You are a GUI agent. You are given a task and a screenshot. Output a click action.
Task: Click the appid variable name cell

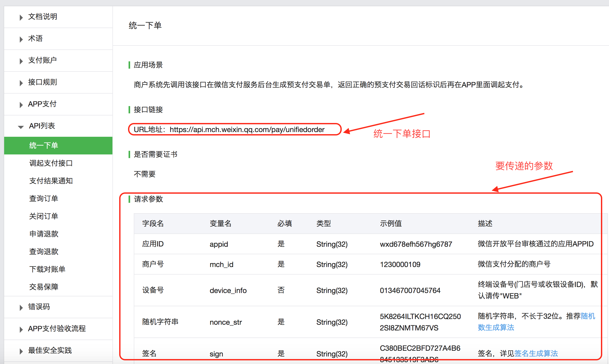[219, 244]
